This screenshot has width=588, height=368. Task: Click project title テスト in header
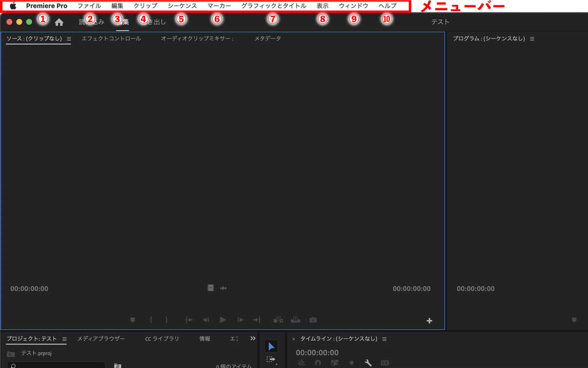tap(440, 22)
